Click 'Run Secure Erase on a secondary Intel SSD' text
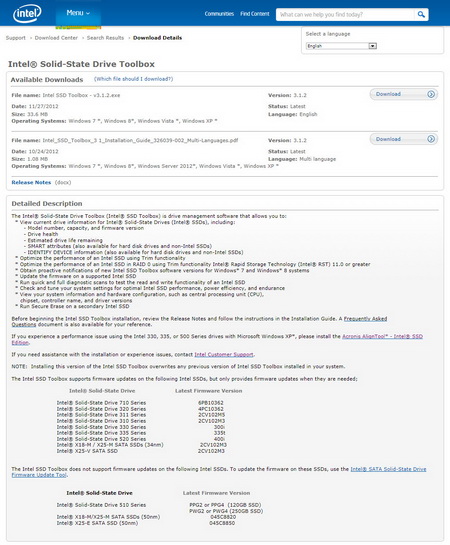 pyautogui.click(x=74, y=307)
